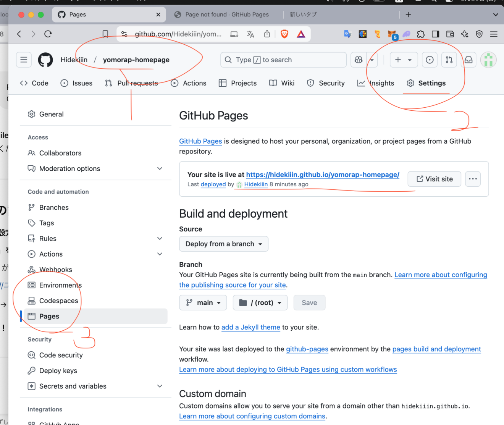Click the Brave Shields icon in the toolbar

coord(284,34)
